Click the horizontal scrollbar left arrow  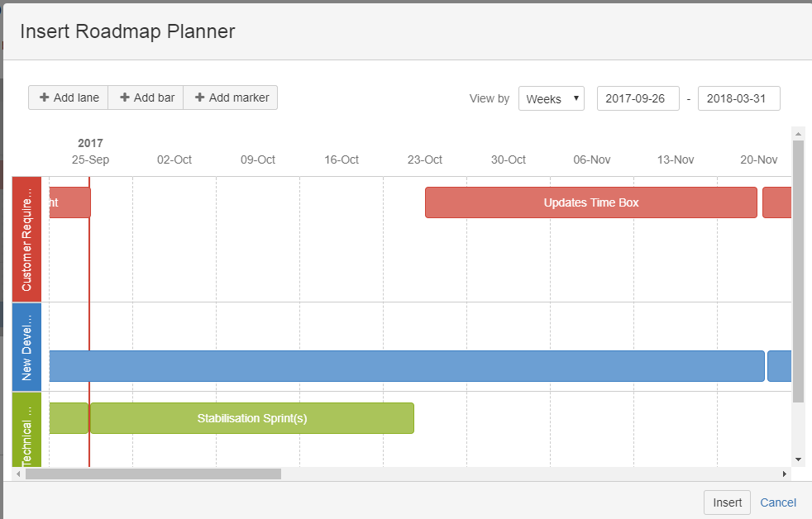coord(18,474)
